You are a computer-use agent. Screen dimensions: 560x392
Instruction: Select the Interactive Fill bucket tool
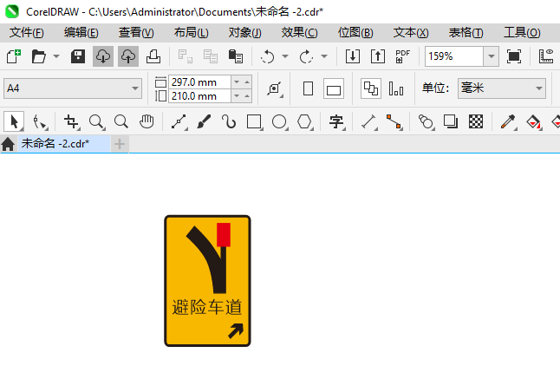[534, 121]
